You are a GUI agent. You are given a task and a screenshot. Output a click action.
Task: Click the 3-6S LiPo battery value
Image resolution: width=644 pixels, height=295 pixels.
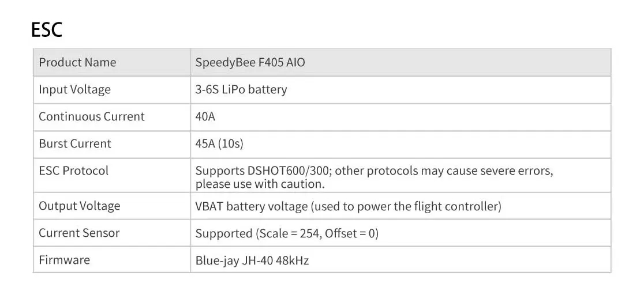241,89
